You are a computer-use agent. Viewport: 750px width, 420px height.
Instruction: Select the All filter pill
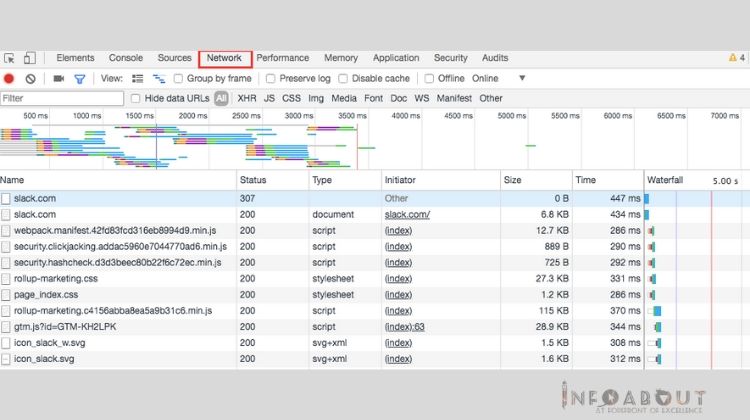221,99
